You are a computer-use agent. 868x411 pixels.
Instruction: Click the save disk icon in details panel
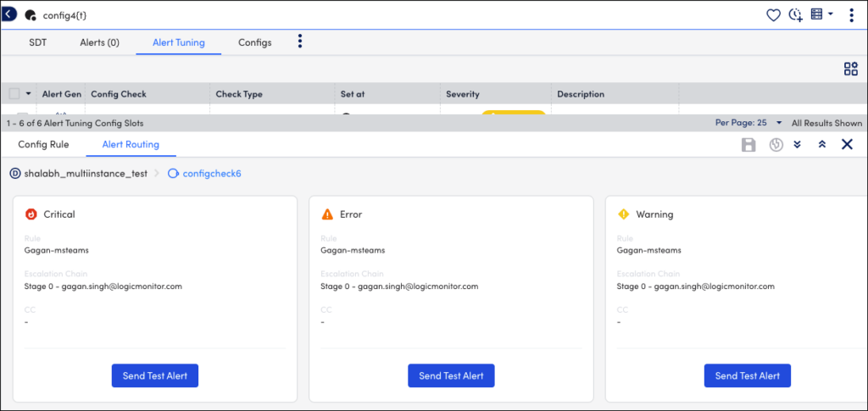tap(748, 145)
